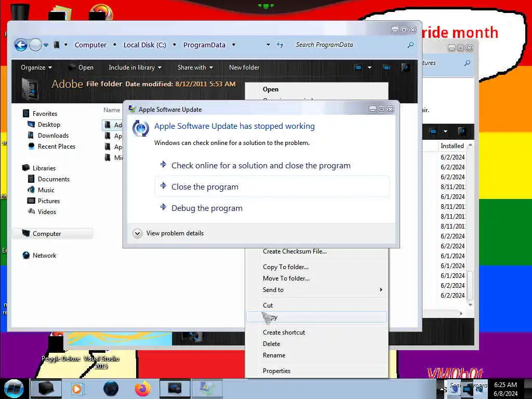
Task: Select Documents library
Action: click(48, 179)
